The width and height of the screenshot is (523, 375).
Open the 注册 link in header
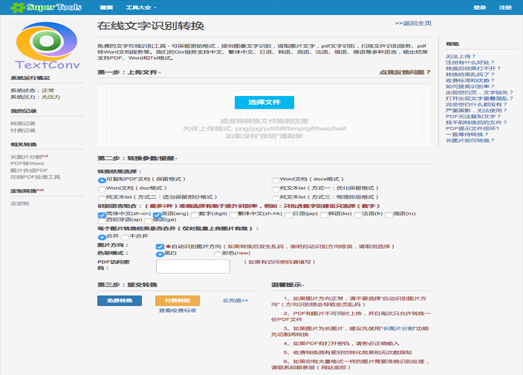pyautogui.click(x=505, y=7)
